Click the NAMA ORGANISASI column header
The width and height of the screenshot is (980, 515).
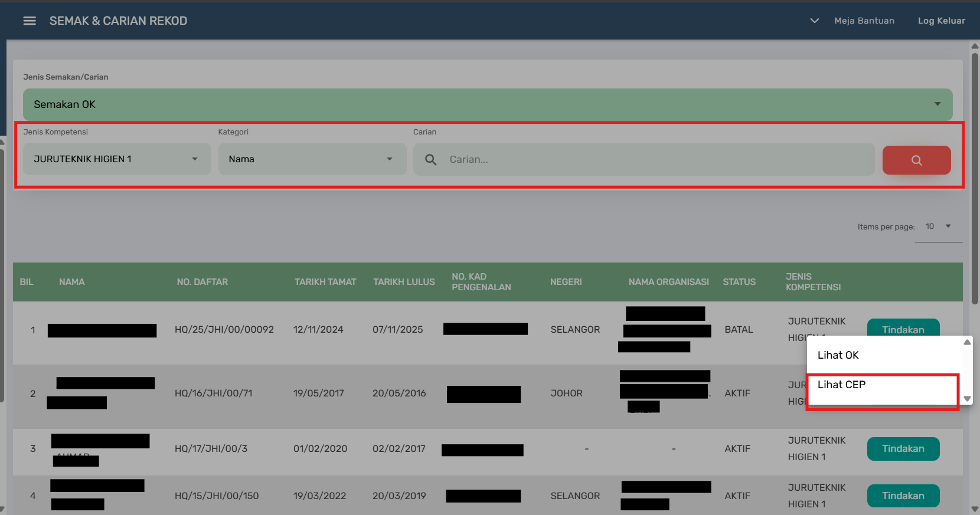click(x=669, y=282)
